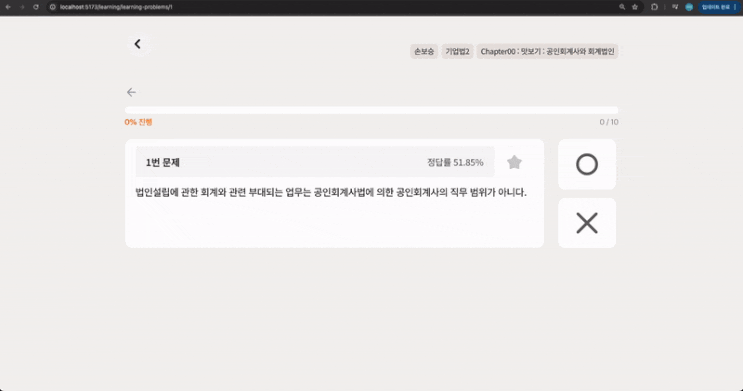Click the 손보승 tag
The width and height of the screenshot is (743, 391).
pyautogui.click(x=424, y=51)
